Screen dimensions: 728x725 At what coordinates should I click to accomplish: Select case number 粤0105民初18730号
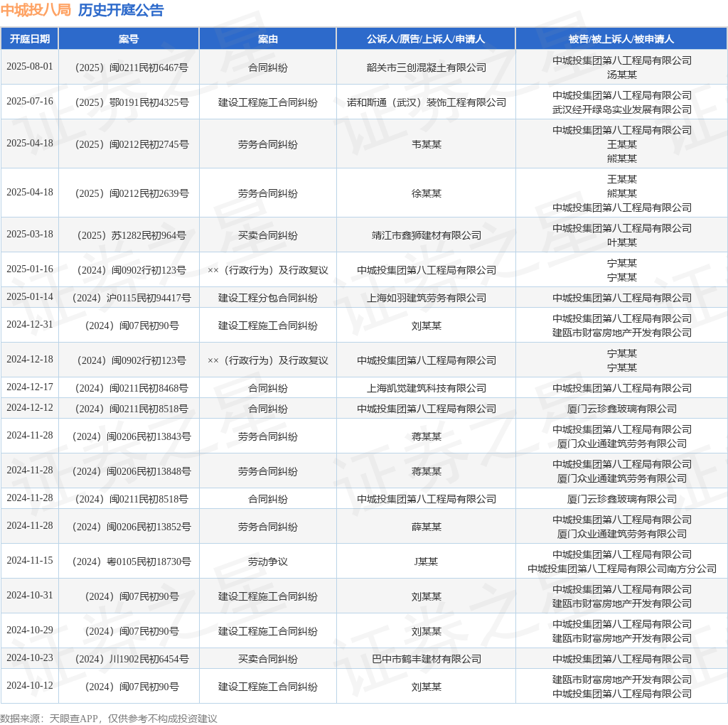(132, 562)
